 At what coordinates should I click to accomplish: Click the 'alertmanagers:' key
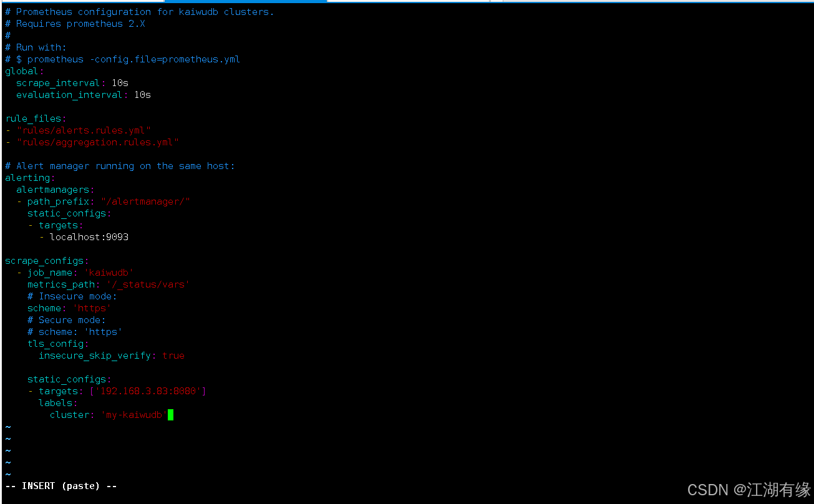[x=56, y=190]
